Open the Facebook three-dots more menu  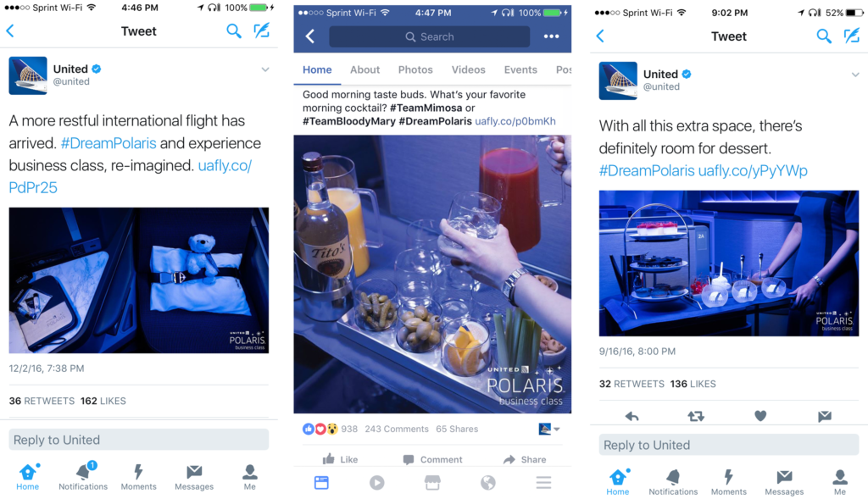(x=551, y=36)
